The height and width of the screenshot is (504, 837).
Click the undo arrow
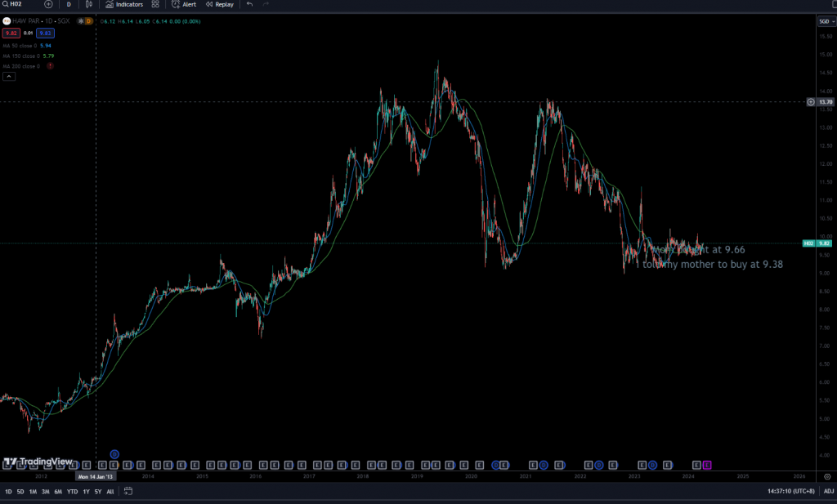click(x=249, y=4)
